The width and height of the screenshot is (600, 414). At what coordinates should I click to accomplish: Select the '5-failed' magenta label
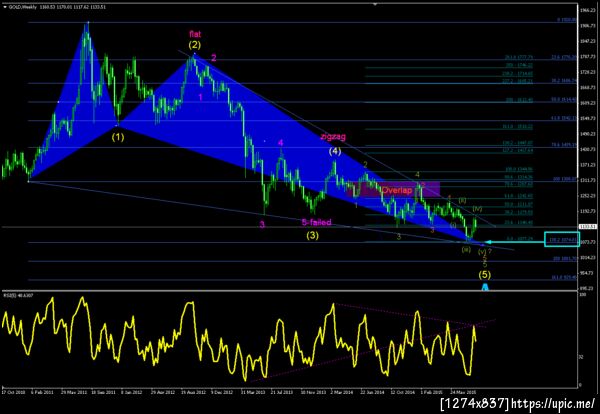316,222
